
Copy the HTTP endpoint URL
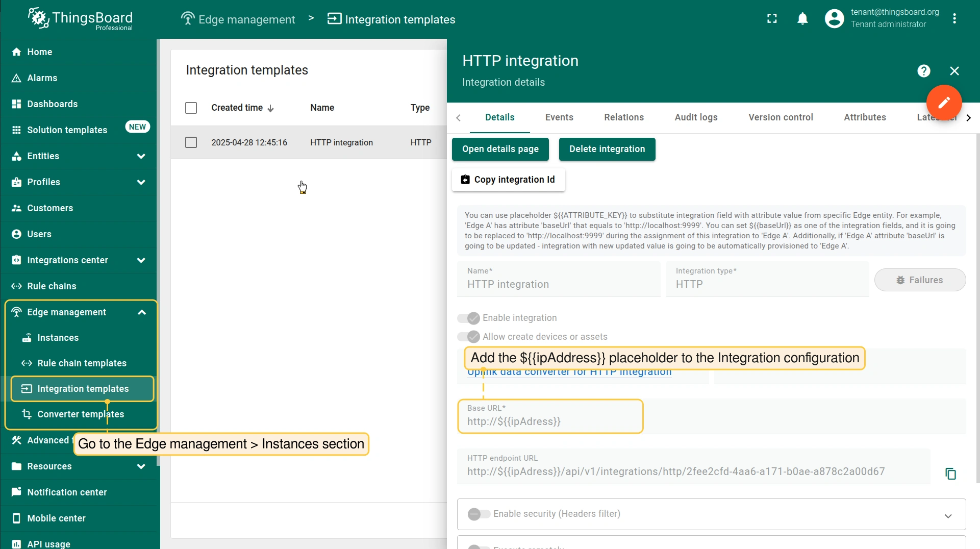click(x=950, y=473)
